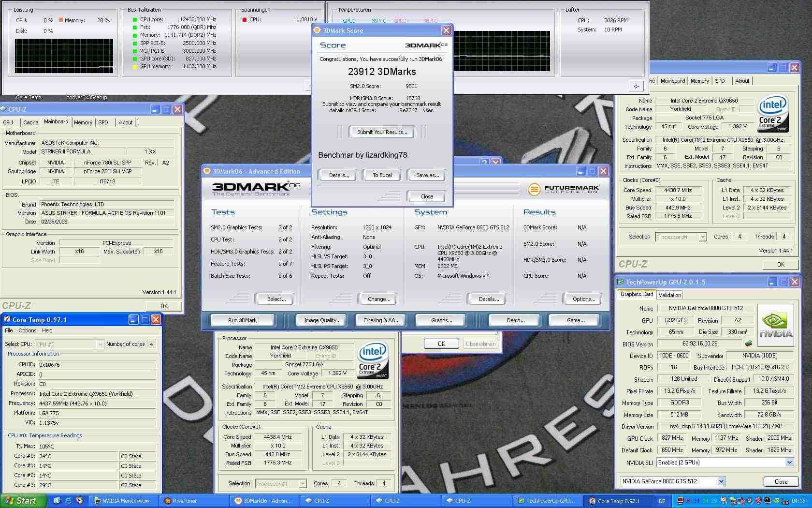The image size is (812, 508).
Task: Click the system tray clock showing 04:18
Action: (x=798, y=501)
